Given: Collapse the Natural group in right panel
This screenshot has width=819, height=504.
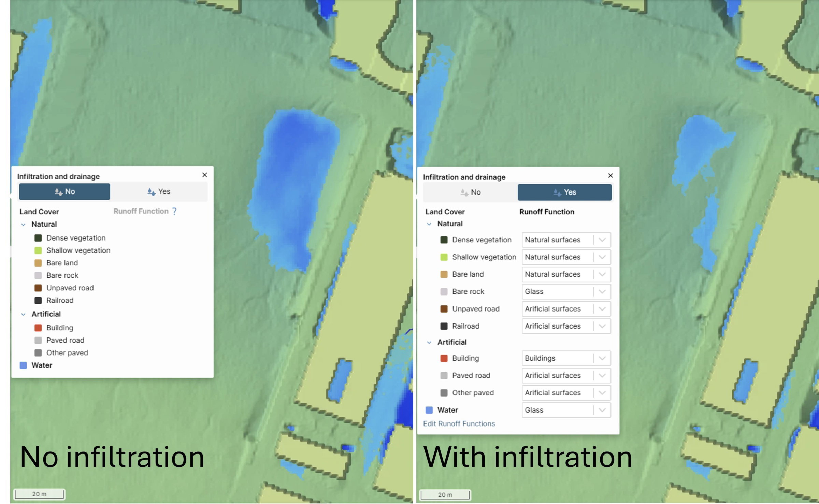Looking at the screenshot, I should 429,224.
